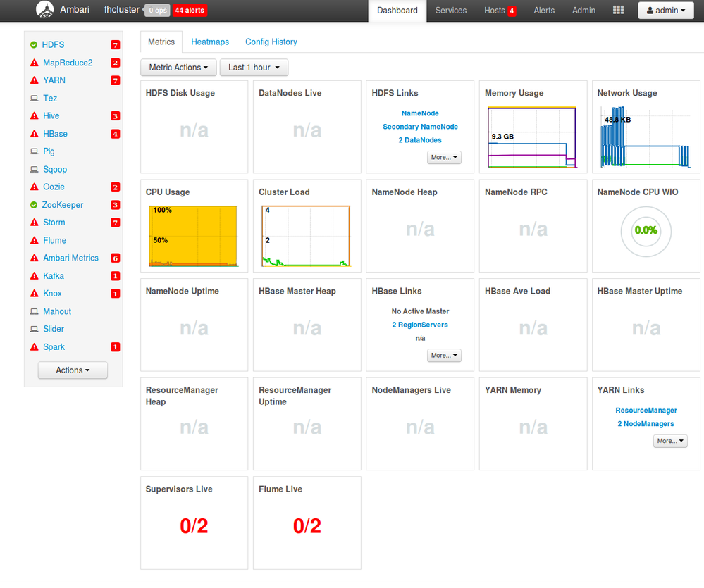Click the No Active Master text
This screenshot has width=704, height=588.
tap(420, 311)
